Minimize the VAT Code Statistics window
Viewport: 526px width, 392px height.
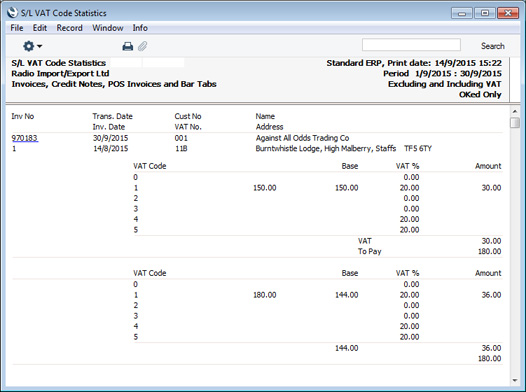click(x=462, y=13)
